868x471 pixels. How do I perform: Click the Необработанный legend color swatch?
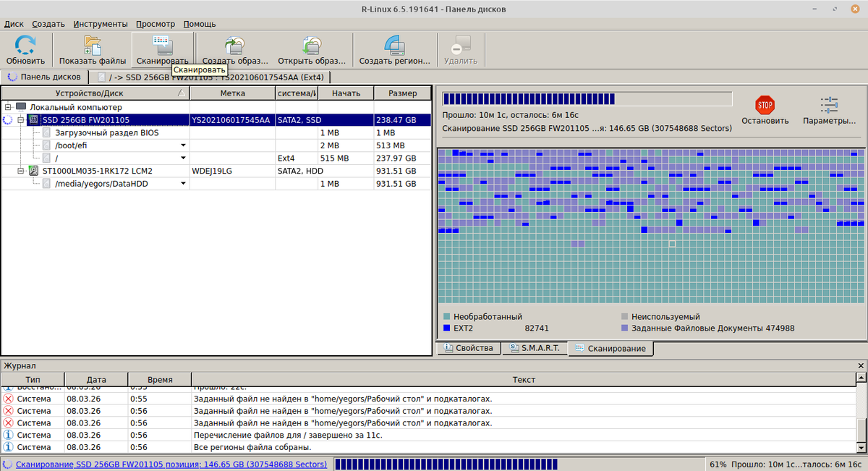pyautogui.click(x=446, y=317)
